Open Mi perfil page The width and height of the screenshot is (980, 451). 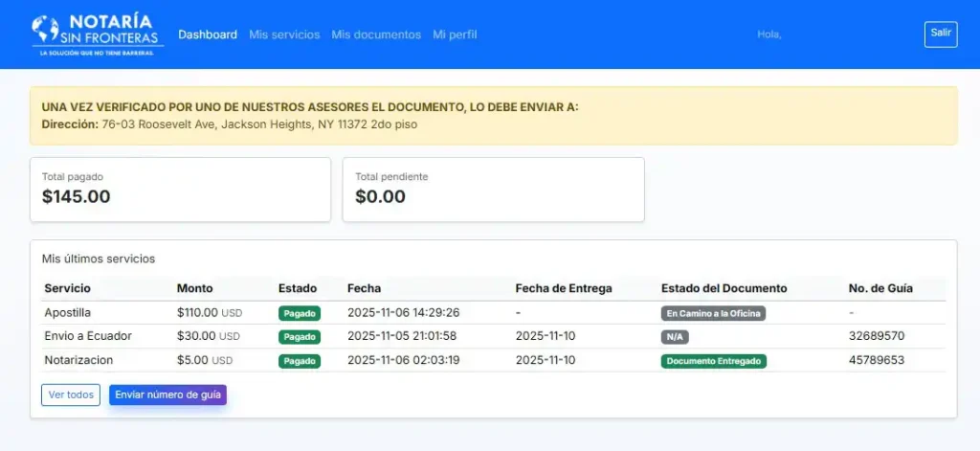pos(455,34)
